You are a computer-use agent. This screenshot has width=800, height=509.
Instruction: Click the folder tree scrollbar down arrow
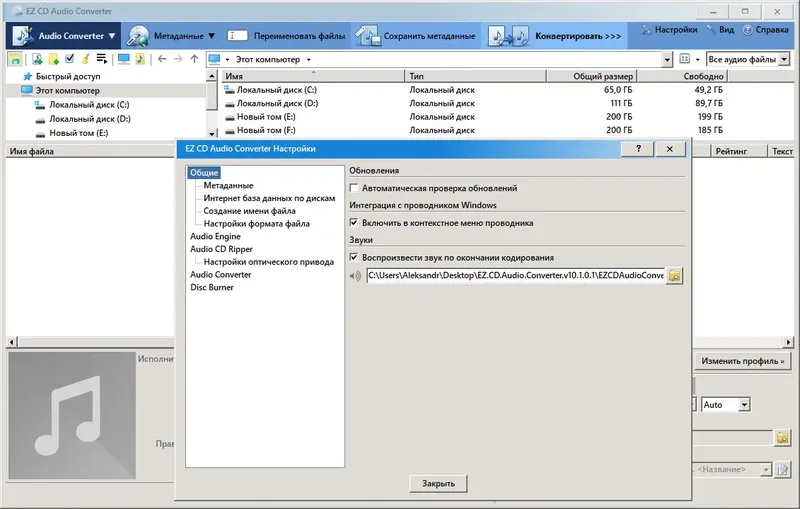coord(212,134)
